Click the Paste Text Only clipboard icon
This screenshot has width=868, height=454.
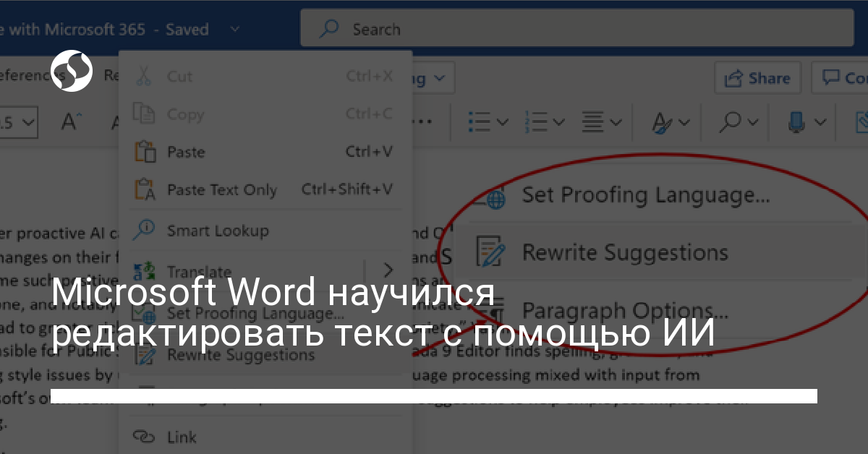(x=145, y=189)
